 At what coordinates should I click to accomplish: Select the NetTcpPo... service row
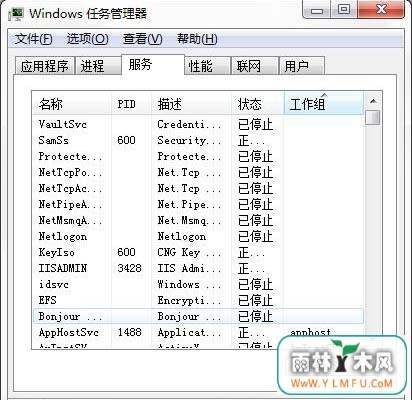click(198, 172)
